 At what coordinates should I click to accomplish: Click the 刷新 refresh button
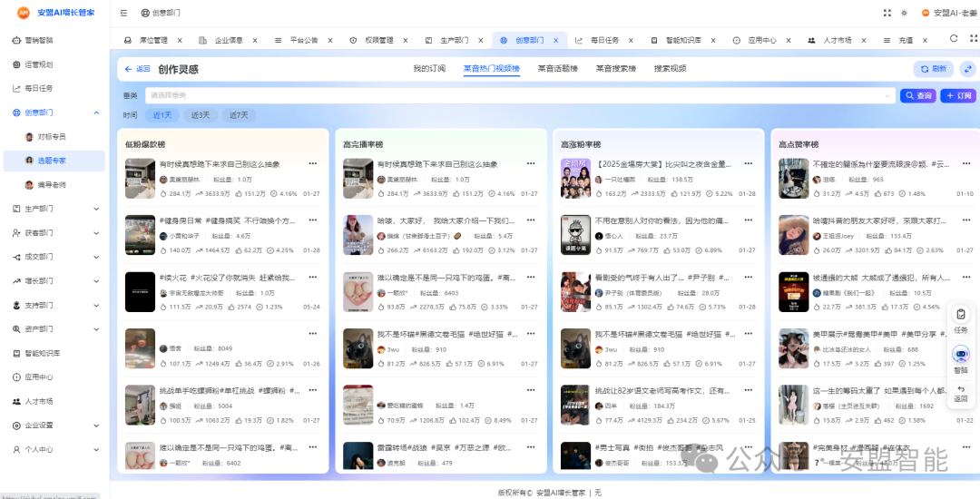(x=933, y=69)
